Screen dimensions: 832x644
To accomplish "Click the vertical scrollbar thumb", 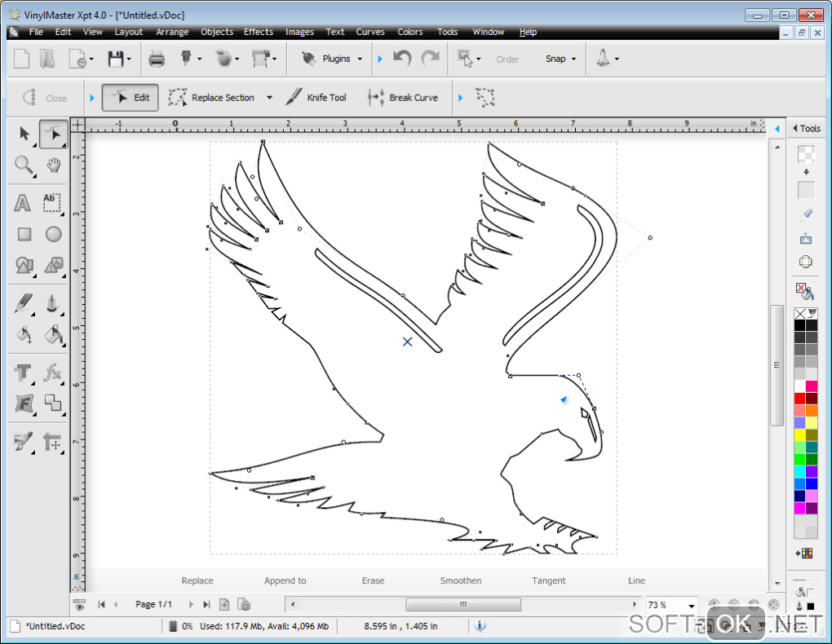I will tap(777, 365).
